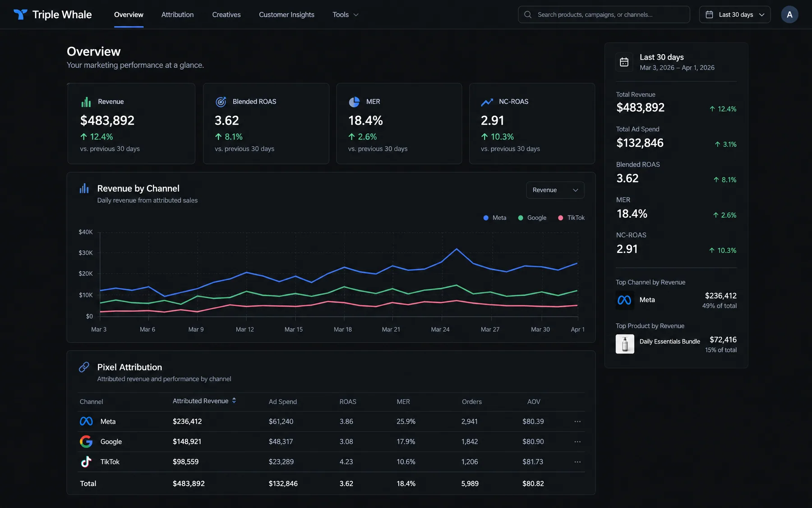Click the Triple Whale logo icon
Image resolution: width=812 pixels, height=508 pixels.
click(20, 14)
